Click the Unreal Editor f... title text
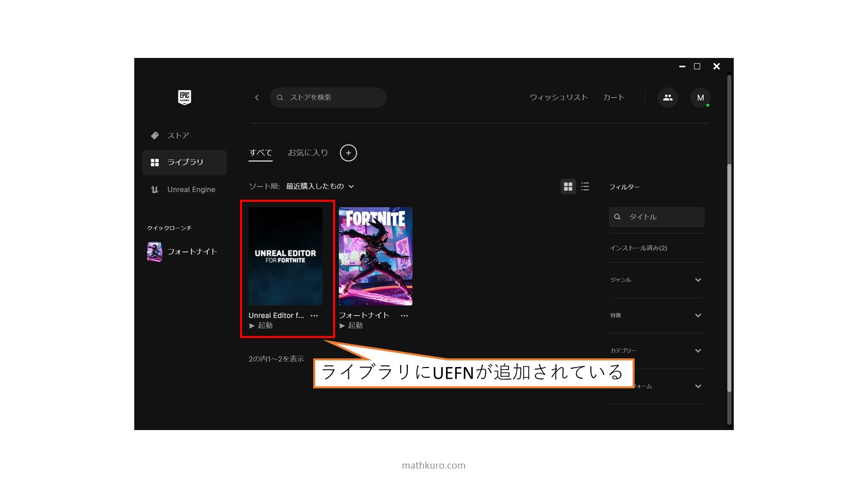This screenshot has width=868, height=488. pyautogui.click(x=276, y=316)
